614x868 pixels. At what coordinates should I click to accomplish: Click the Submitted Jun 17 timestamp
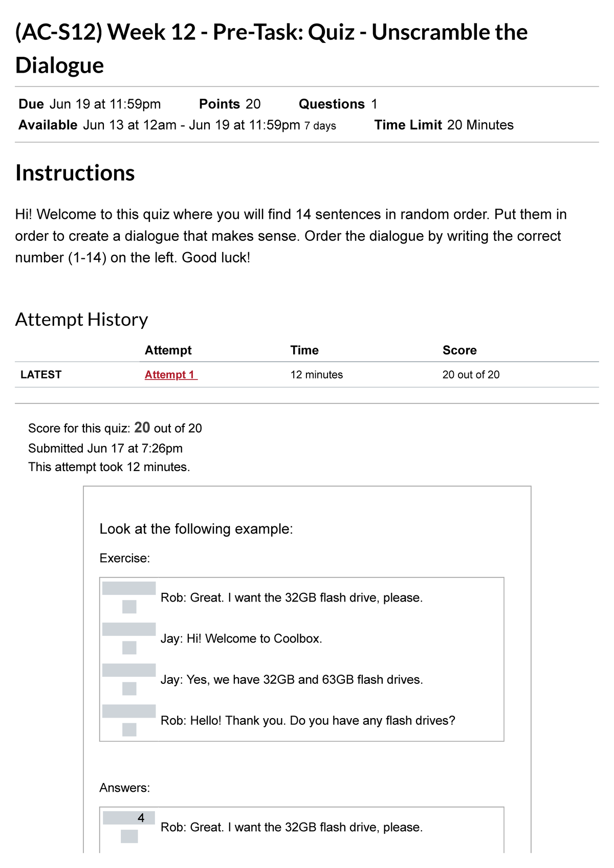coord(105,448)
